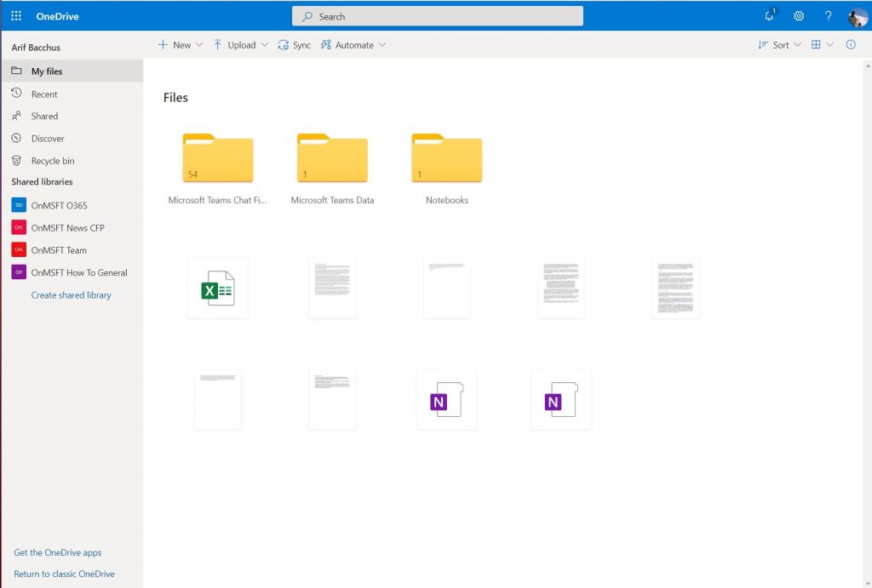Image resolution: width=872 pixels, height=588 pixels.
Task: Open the view layout switcher dropdown
Action: [822, 45]
